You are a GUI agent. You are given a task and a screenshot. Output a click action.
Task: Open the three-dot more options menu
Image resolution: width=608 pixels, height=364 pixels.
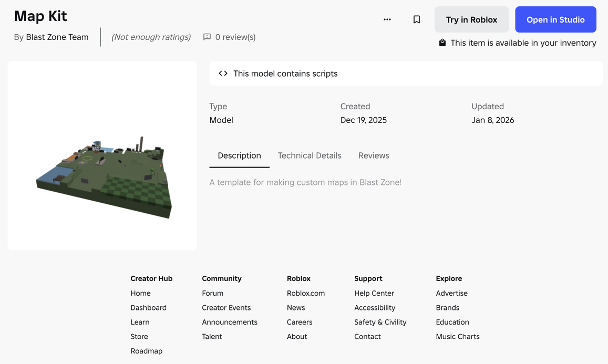[387, 19]
